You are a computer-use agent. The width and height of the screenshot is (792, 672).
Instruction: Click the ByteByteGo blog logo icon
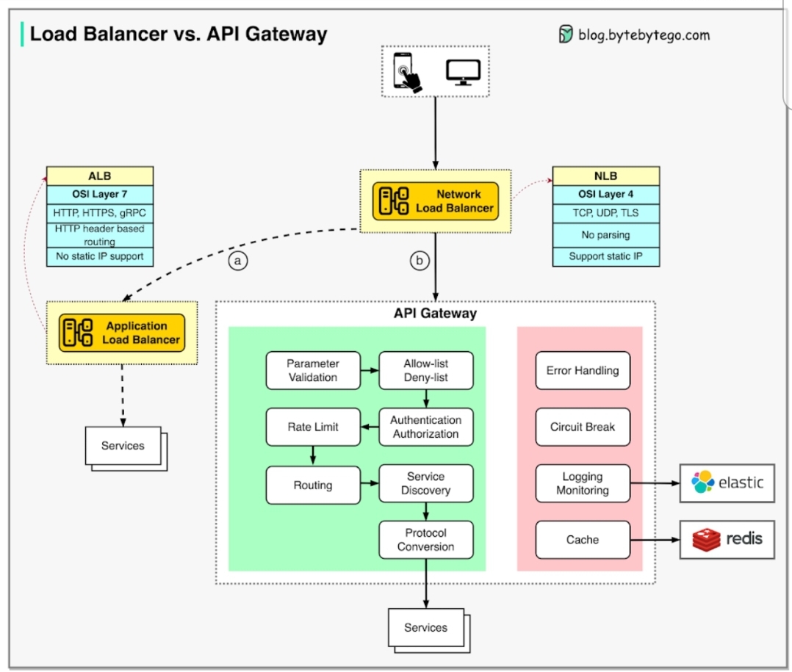tap(566, 34)
